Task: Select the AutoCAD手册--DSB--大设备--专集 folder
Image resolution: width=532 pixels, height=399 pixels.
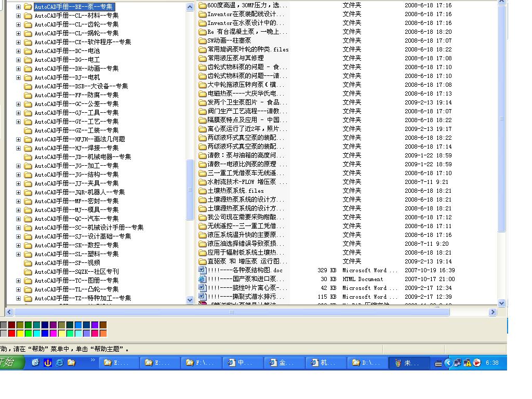Action: pos(81,86)
